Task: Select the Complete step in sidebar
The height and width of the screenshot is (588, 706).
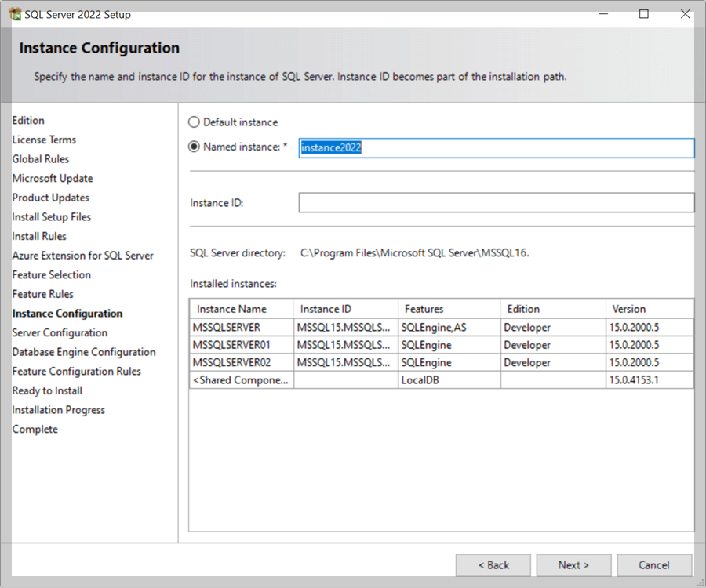Action: (x=35, y=430)
